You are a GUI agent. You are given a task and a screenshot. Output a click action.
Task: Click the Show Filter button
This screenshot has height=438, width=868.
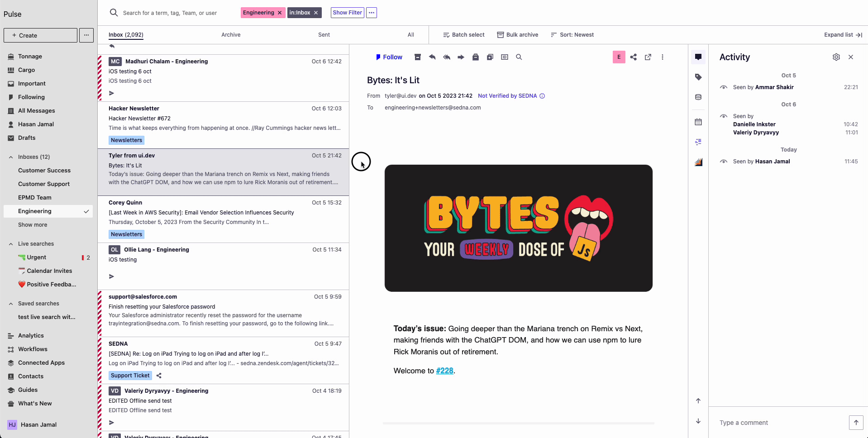click(347, 13)
